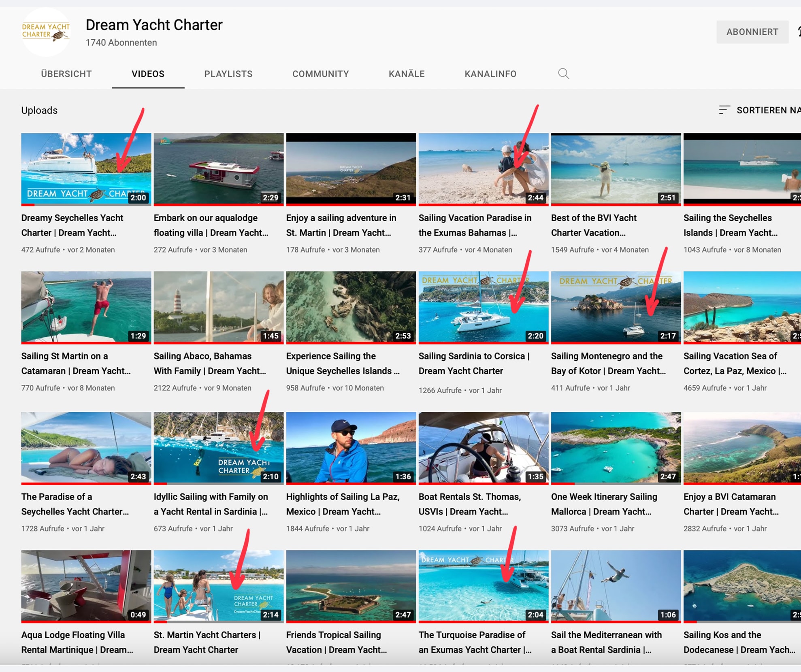Screen dimensions: 801x672
Task: Open the PLAYLISTS tab
Action: point(228,74)
